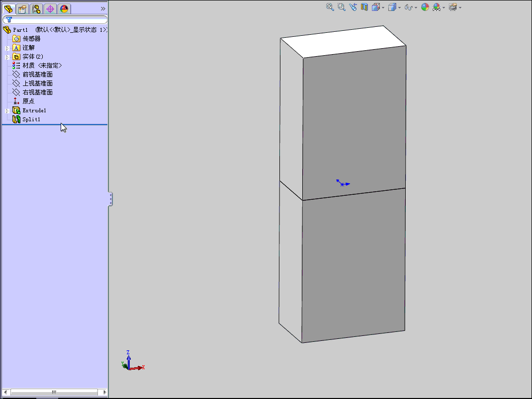The image size is (532, 399).
Task: Click the annotations folder icon
Action: pos(16,48)
